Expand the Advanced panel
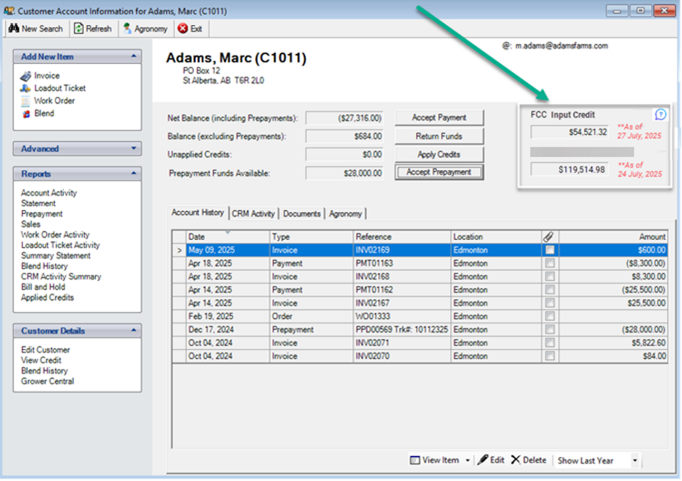 (x=134, y=149)
